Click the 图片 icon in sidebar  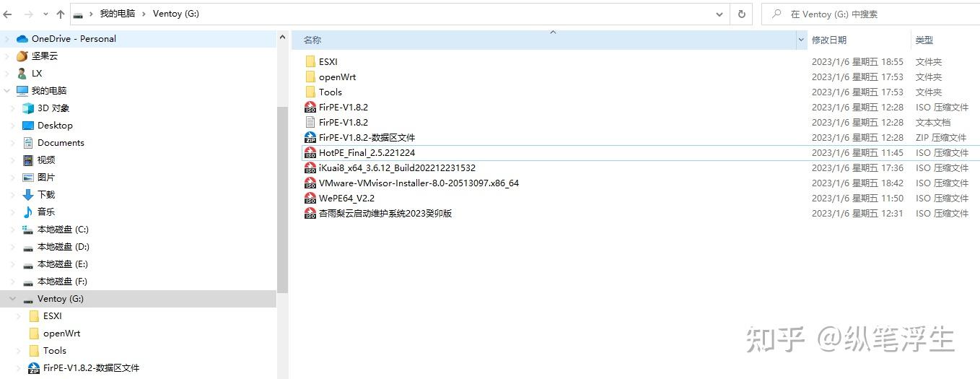pos(28,178)
